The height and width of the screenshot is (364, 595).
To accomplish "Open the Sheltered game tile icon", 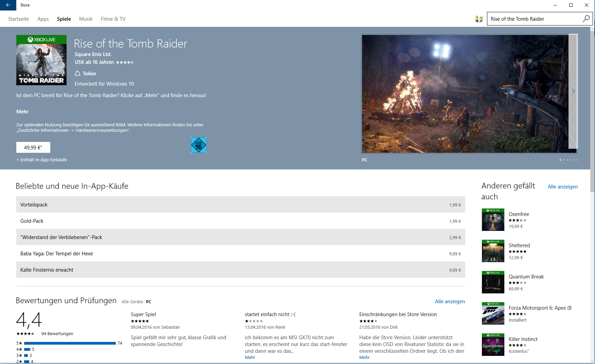I will click(x=493, y=251).
